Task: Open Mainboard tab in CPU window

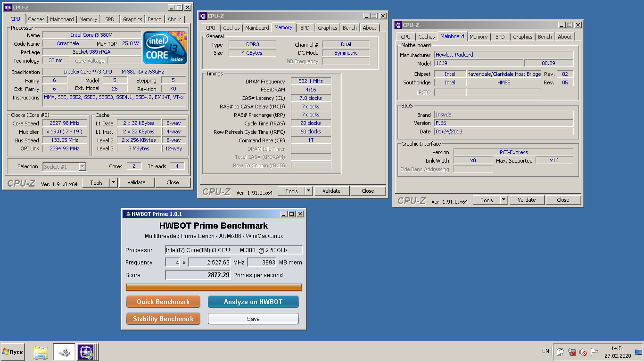Action: point(62,19)
